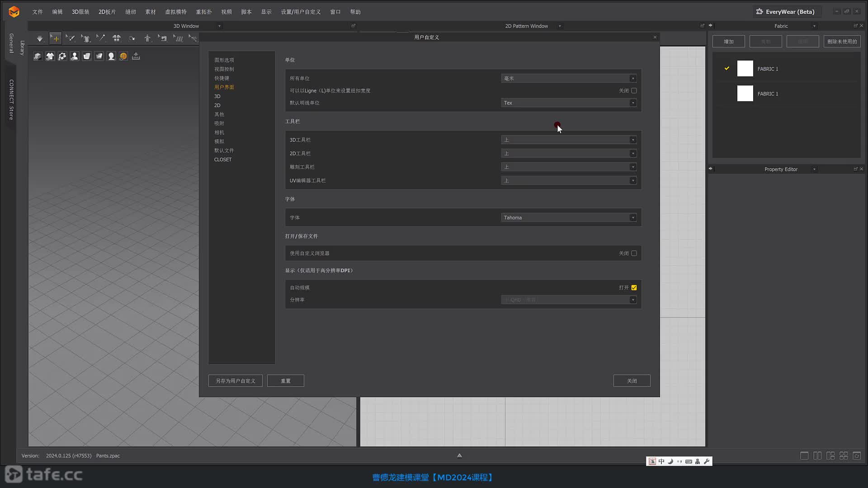The image size is (868, 488).
Task: Open 2D板片 menu
Action: (x=107, y=12)
